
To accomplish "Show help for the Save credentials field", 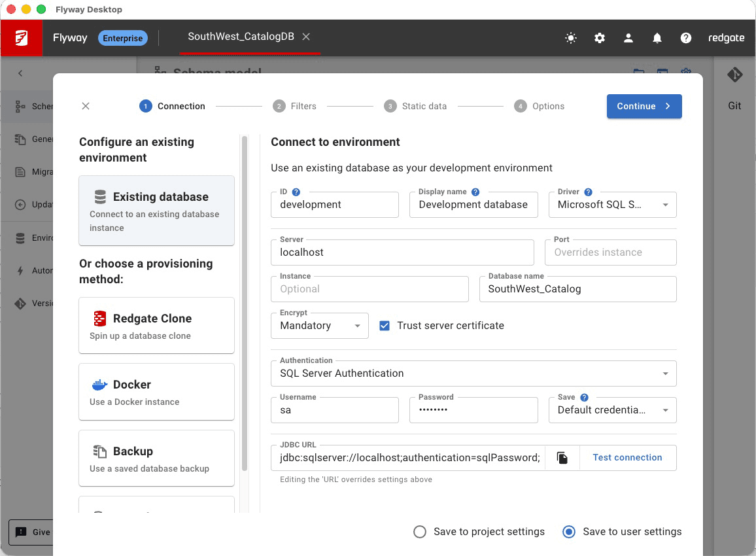I will click(x=585, y=397).
